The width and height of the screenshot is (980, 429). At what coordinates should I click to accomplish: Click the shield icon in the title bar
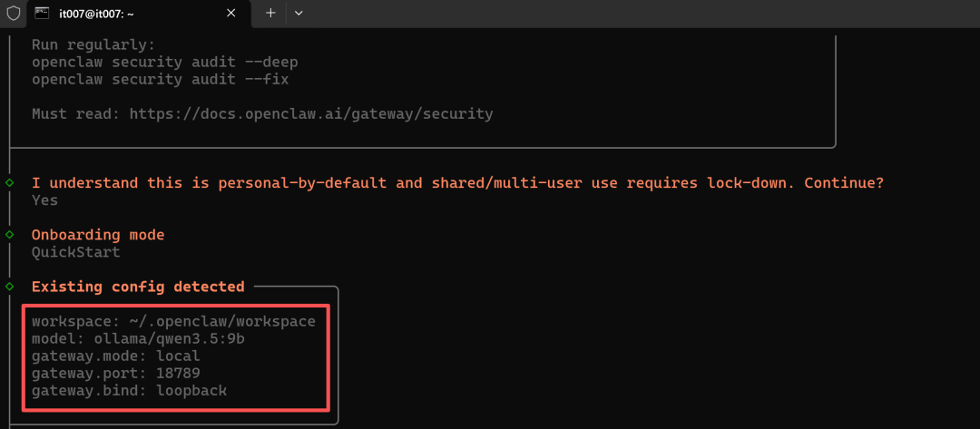pos(13,13)
